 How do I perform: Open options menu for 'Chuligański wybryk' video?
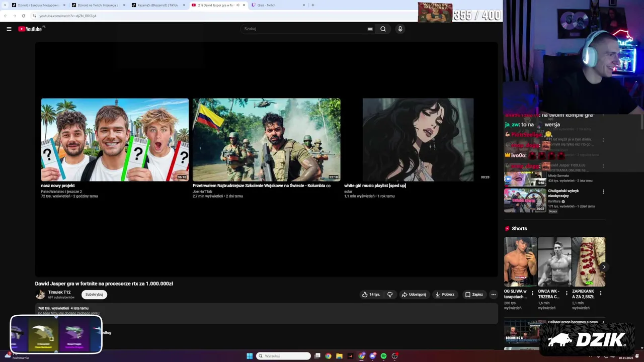point(603,192)
